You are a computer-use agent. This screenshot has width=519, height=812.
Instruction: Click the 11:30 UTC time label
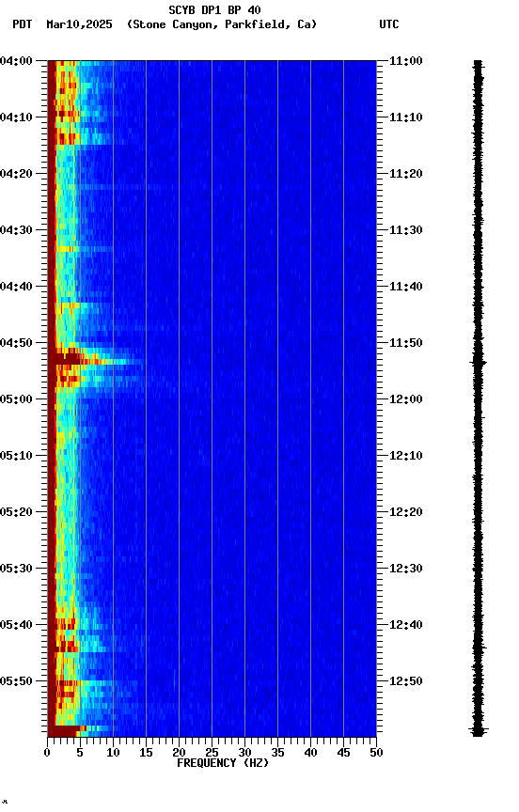(406, 230)
